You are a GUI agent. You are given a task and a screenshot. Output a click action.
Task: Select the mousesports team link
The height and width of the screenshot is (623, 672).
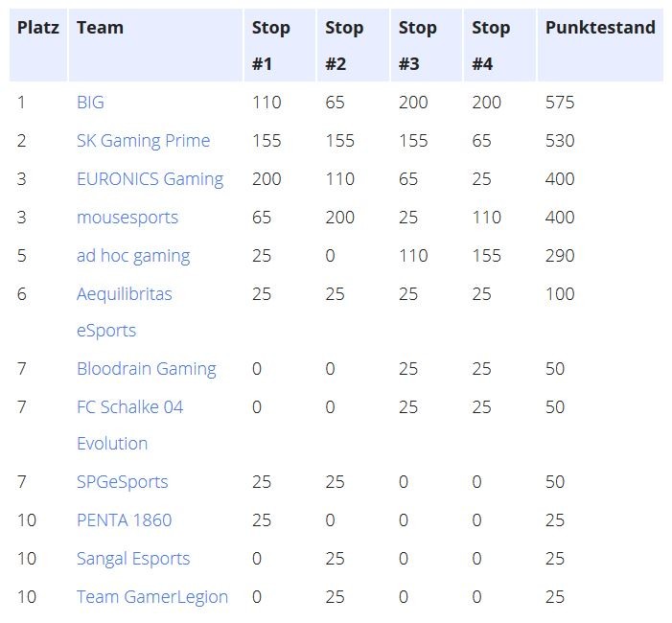pyautogui.click(x=127, y=218)
